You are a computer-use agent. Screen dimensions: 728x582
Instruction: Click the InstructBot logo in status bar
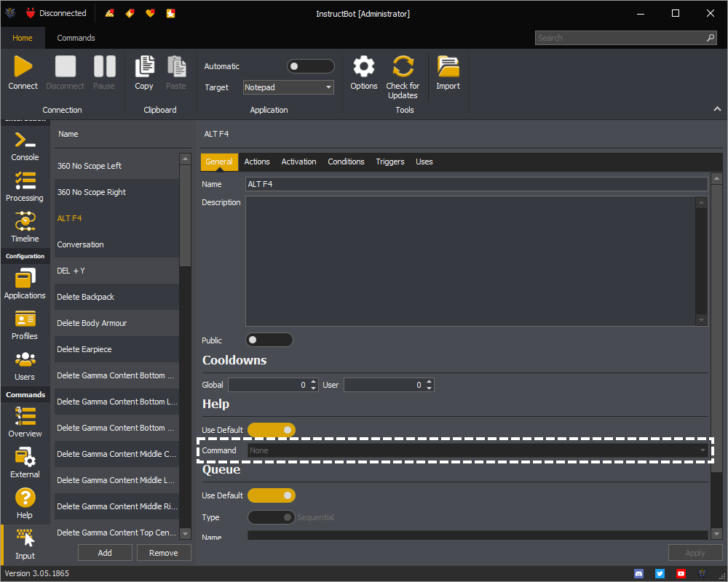(702, 574)
